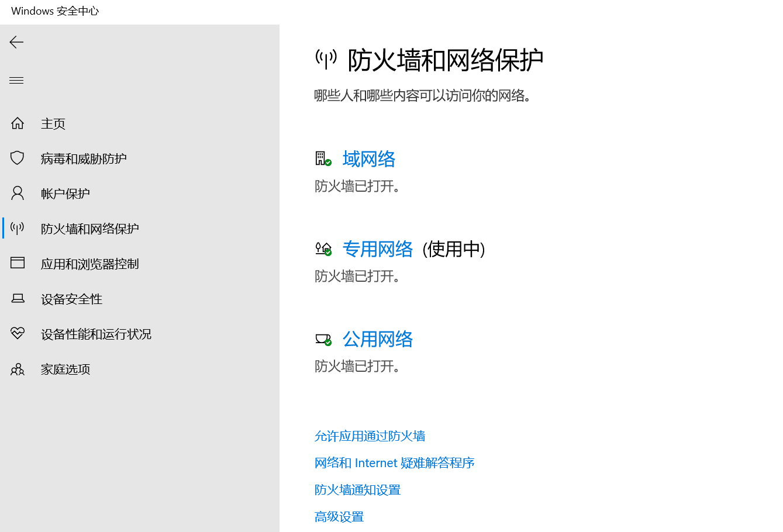Viewport: 783px width, 532px height.
Task: Click 允许应用通过防火墙 link
Action: coord(370,436)
